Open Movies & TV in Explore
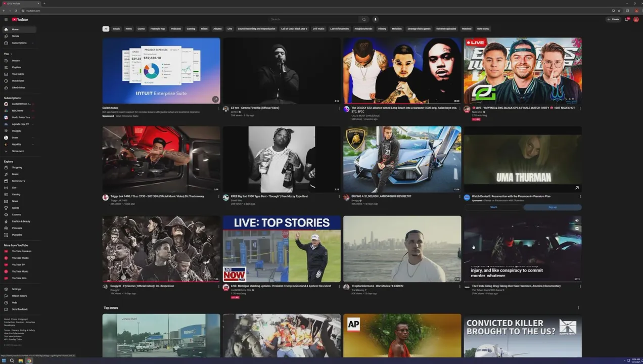 19,181
